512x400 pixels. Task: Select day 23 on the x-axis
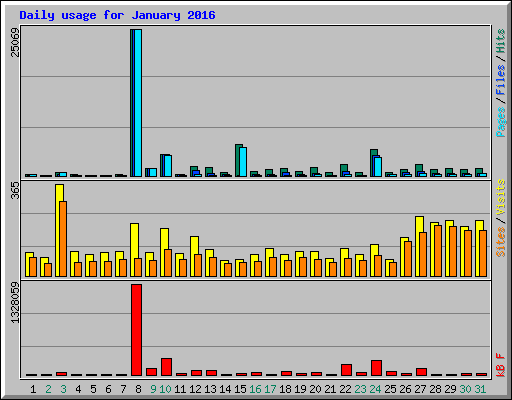360,389
